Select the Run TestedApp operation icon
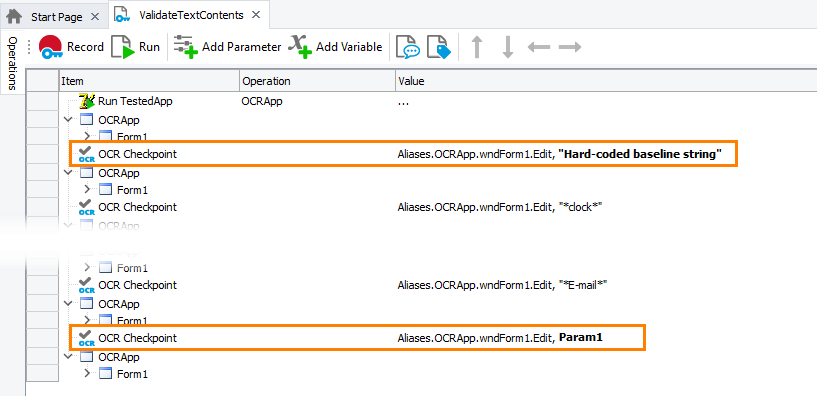Screen dimensions: 817x396 pos(87,101)
